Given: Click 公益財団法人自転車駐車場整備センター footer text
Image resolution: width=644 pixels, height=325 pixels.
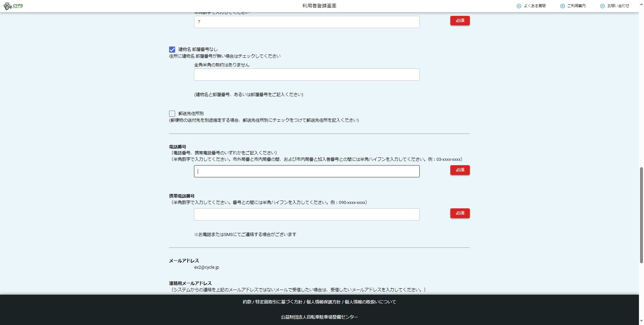Looking at the screenshot, I should [x=319, y=317].
